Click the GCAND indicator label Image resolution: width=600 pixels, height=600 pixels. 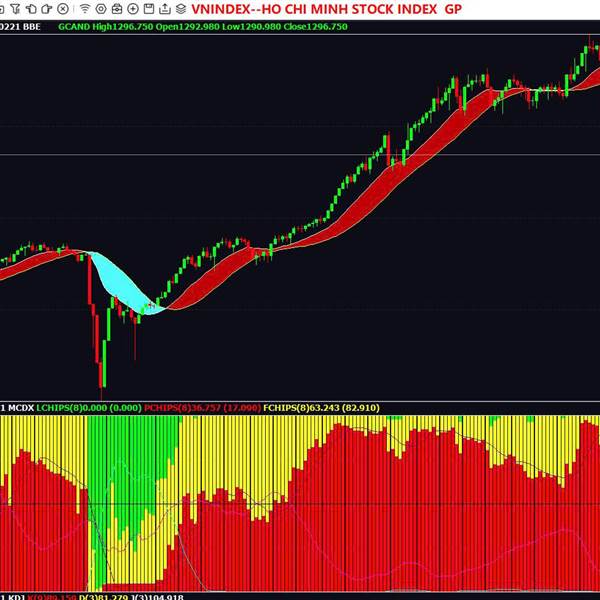click(74, 27)
